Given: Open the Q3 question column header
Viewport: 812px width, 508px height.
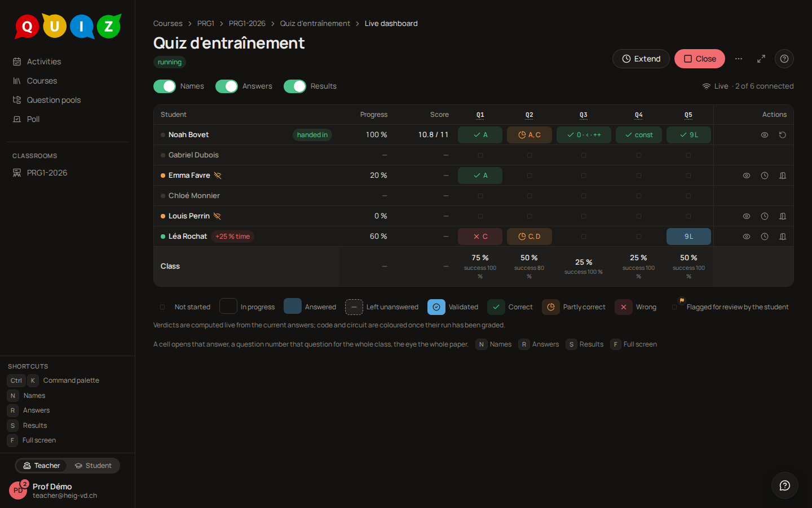Looking at the screenshot, I should (x=584, y=115).
